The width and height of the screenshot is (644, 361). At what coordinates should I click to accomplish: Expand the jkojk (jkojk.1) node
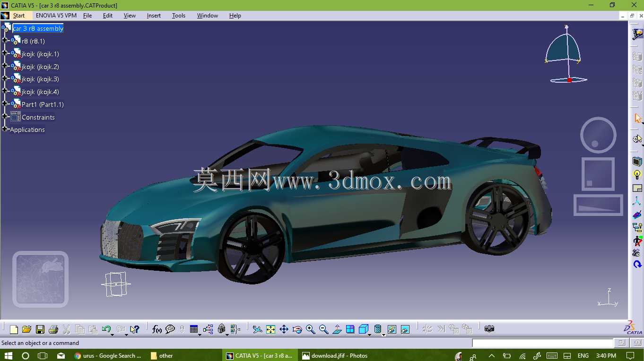coord(5,53)
